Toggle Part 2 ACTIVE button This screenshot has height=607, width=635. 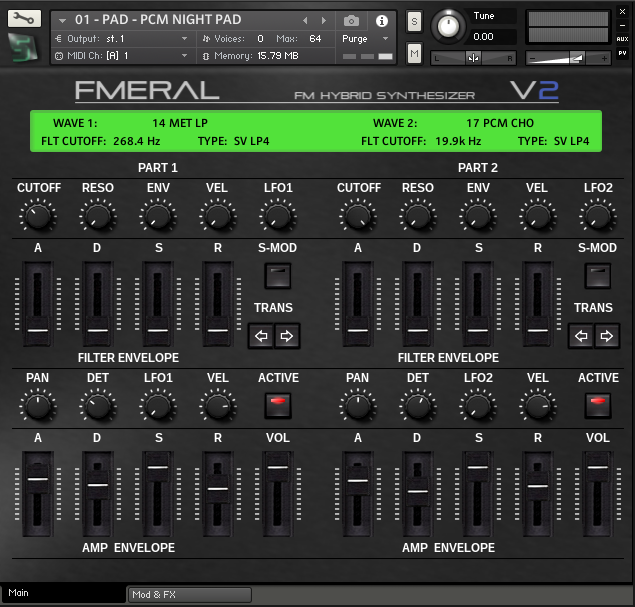tap(598, 405)
